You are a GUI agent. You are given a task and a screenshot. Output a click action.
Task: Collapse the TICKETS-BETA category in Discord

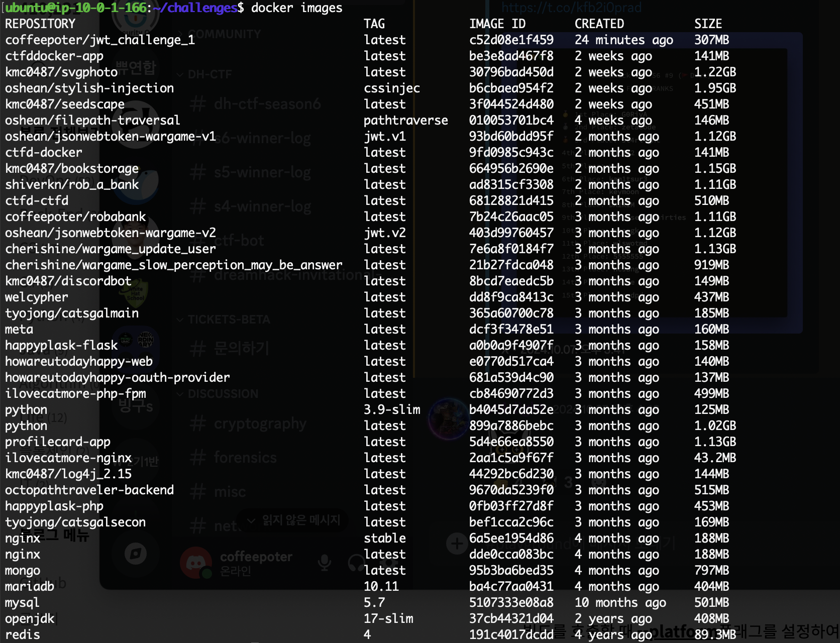tap(224, 319)
